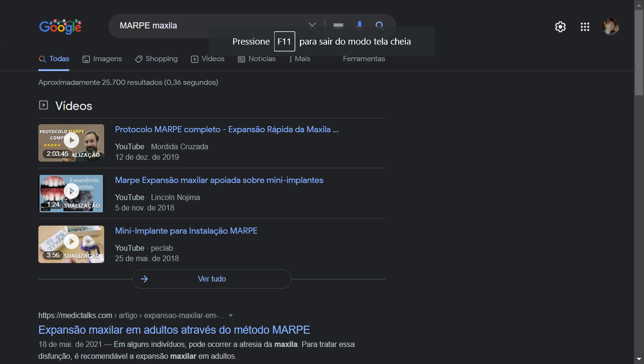The image size is (644, 364).
Task: Click the Ver tudo videos button
Action: [212, 279]
